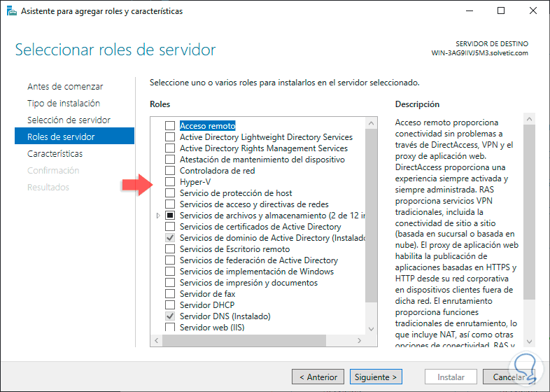
Task: Select the Servidor DHCP label
Action: pos(207,305)
